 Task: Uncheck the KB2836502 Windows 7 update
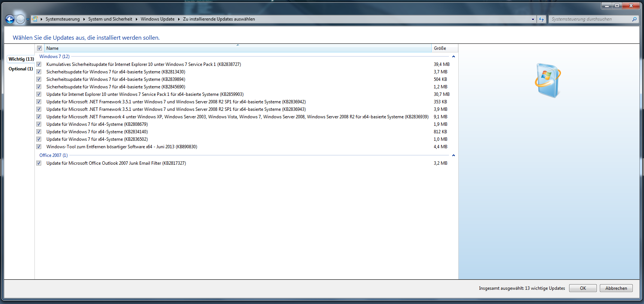39,139
